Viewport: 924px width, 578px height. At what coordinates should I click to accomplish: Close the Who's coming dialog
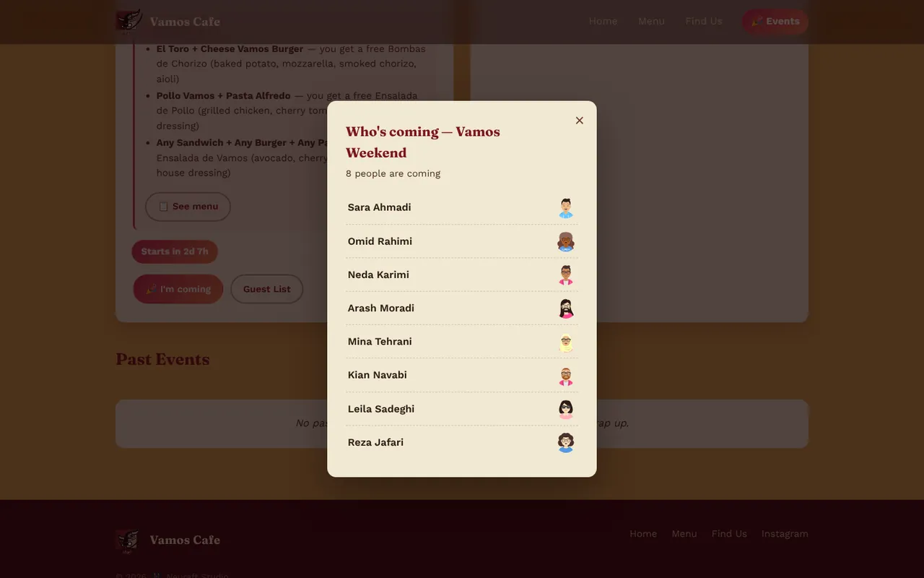coord(579,121)
